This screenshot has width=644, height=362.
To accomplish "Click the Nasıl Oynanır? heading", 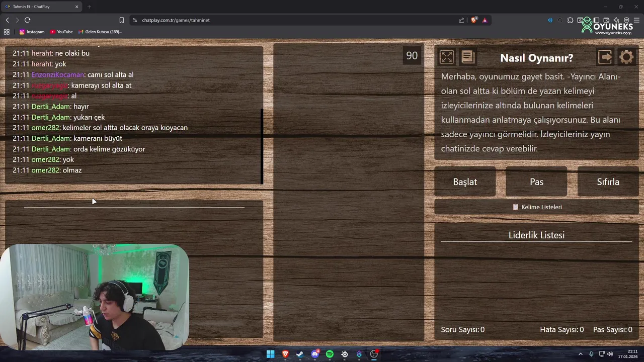I will [x=536, y=58].
